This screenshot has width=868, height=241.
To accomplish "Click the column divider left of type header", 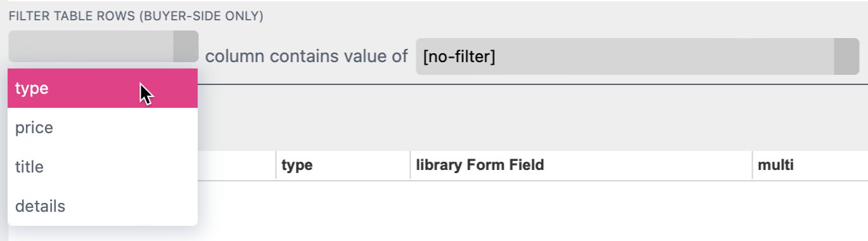I will click(276, 166).
